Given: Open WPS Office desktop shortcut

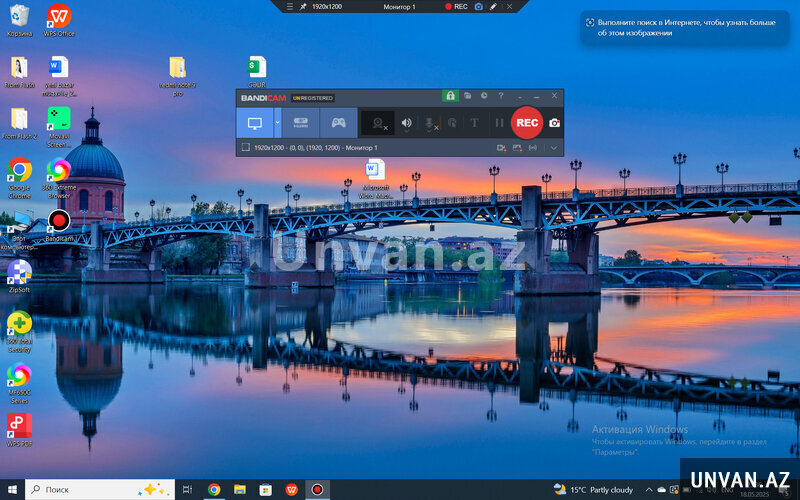Looking at the screenshot, I should coord(59,20).
